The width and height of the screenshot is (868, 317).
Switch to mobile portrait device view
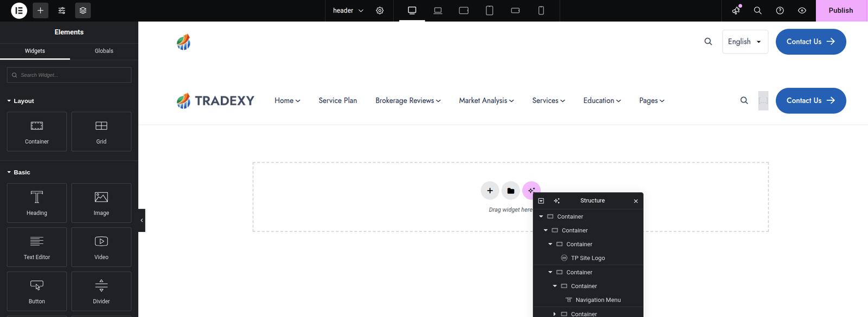(541, 10)
